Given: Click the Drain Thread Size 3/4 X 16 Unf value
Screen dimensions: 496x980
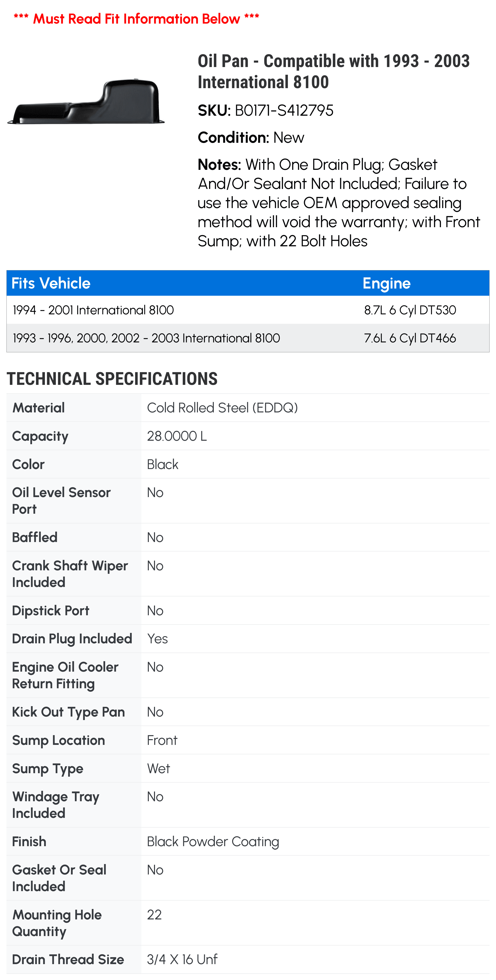Looking at the screenshot, I should coord(183,959).
